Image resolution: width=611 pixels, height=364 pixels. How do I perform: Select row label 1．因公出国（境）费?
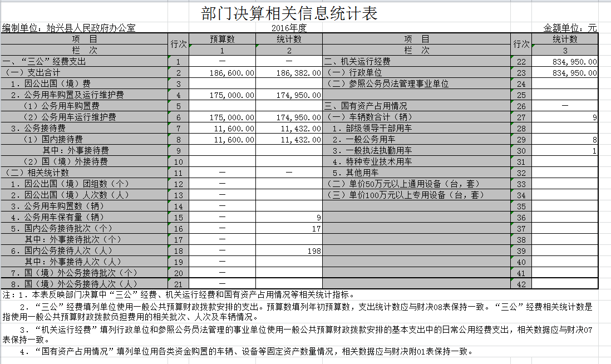51,83
